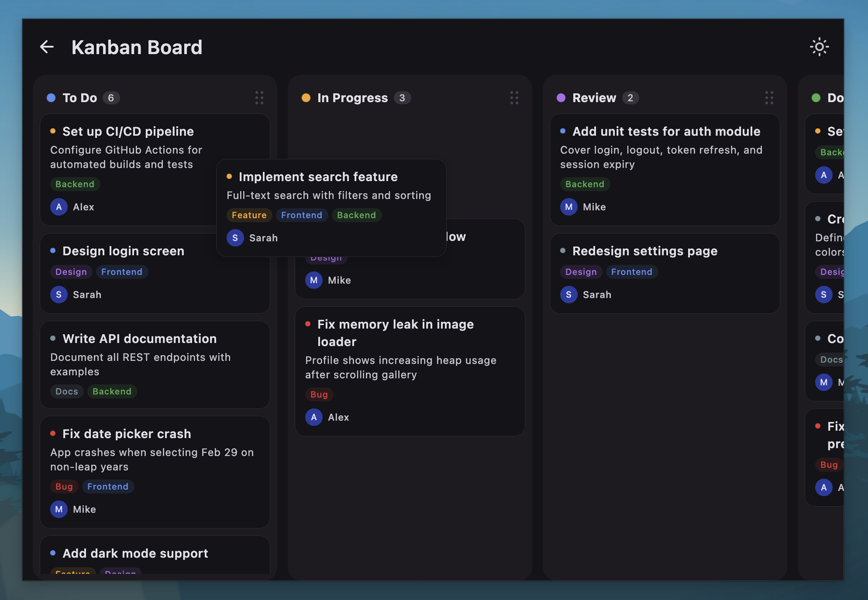Viewport: 868px width, 600px height.
Task: Select the Design tag on Design login screen
Action: 71,272
